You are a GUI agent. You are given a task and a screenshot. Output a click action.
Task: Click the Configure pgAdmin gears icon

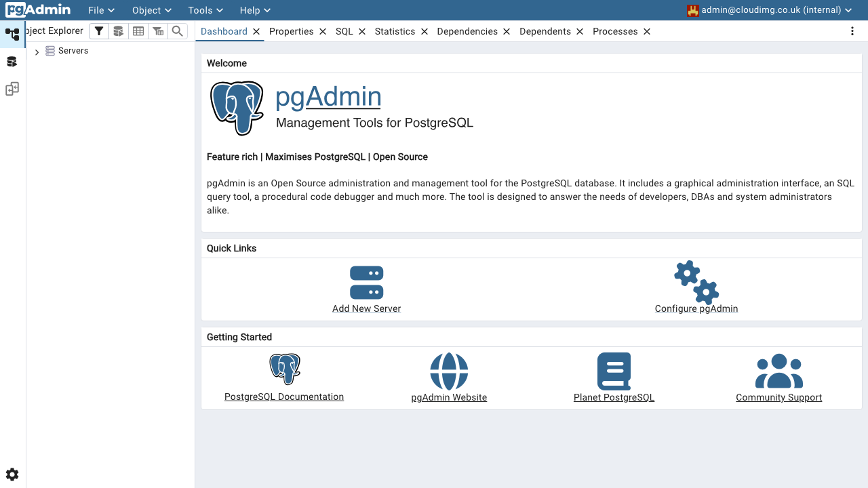click(696, 282)
